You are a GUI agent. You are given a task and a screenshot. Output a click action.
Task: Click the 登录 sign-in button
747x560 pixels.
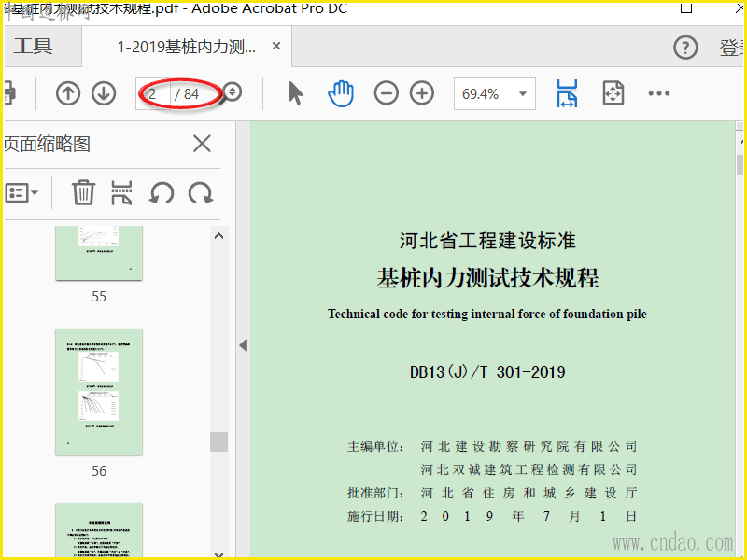[x=732, y=48]
